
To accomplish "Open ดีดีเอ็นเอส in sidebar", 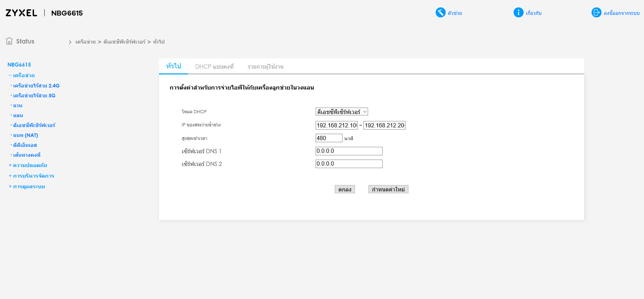I will tap(25, 145).
